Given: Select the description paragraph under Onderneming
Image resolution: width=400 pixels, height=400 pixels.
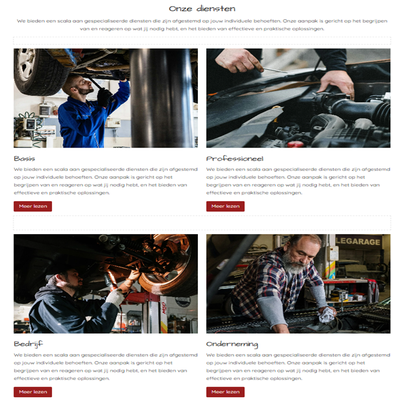Looking at the screenshot, I should 298,367.
